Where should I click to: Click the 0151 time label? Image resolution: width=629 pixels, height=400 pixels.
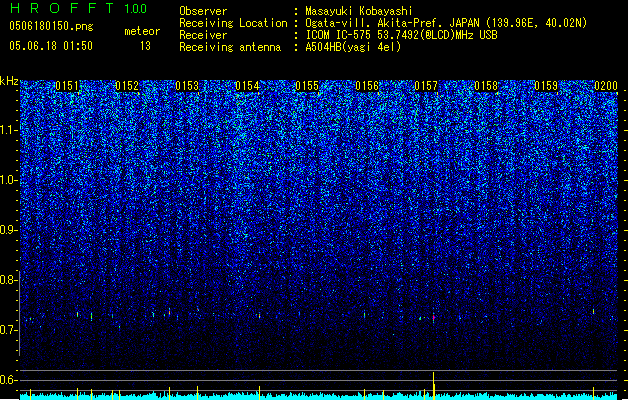67,86
